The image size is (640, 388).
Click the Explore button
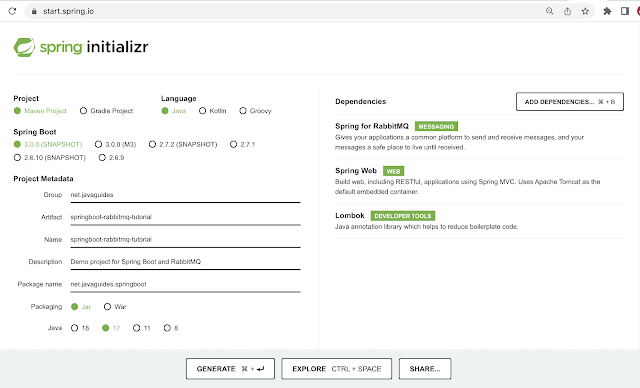[x=337, y=369]
